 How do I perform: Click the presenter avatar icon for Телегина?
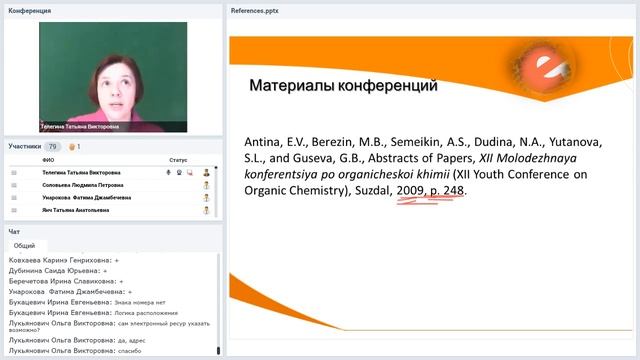(x=206, y=173)
